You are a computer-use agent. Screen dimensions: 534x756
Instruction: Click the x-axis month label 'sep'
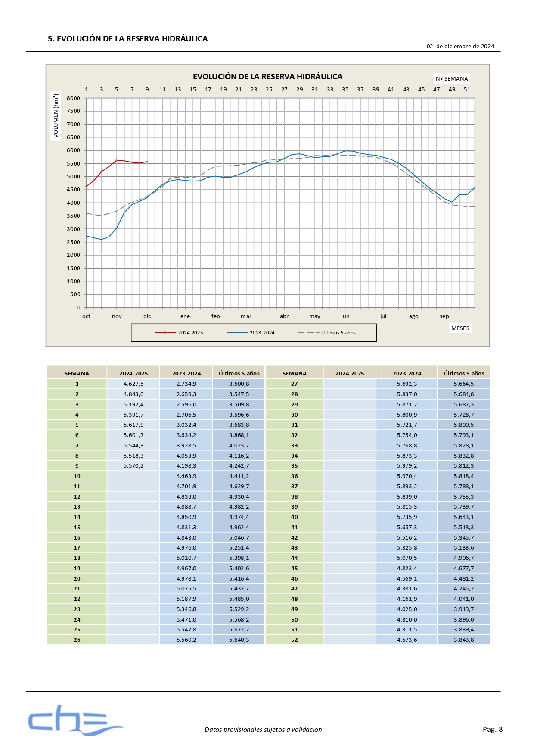[x=444, y=316]
